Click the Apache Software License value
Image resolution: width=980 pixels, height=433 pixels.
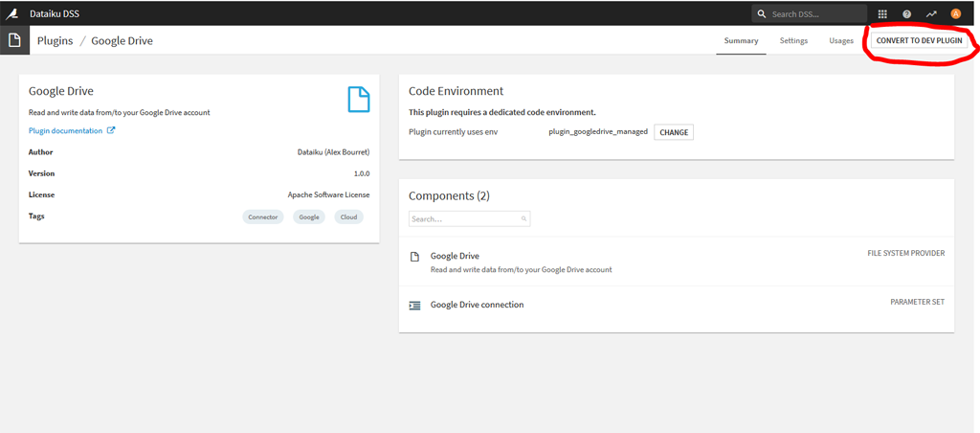click(x=329, y=194)
